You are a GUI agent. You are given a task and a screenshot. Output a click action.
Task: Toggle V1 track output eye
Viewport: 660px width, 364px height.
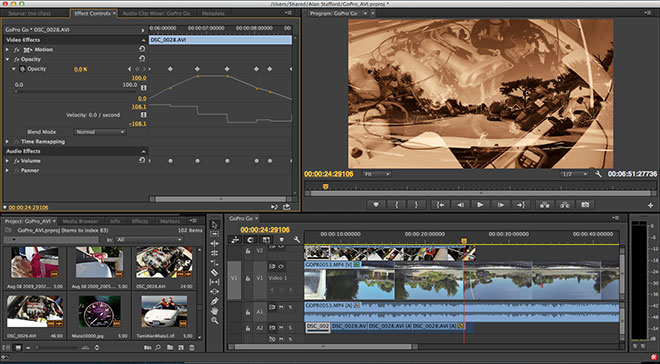(281, 266)
